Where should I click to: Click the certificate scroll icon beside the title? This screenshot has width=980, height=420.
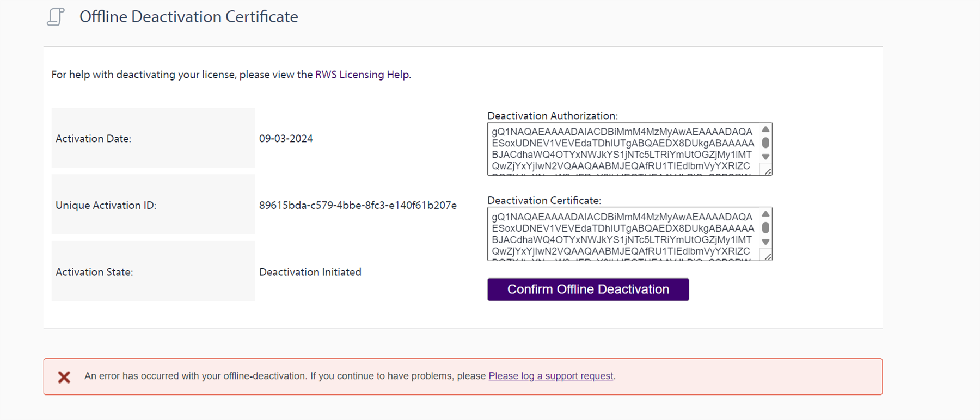[x=56, y=17]
